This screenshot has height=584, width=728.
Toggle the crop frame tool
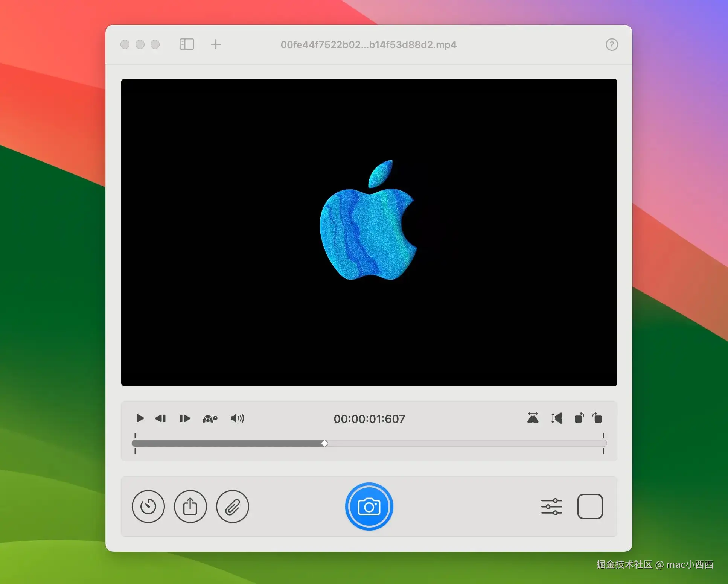(590, 507)
